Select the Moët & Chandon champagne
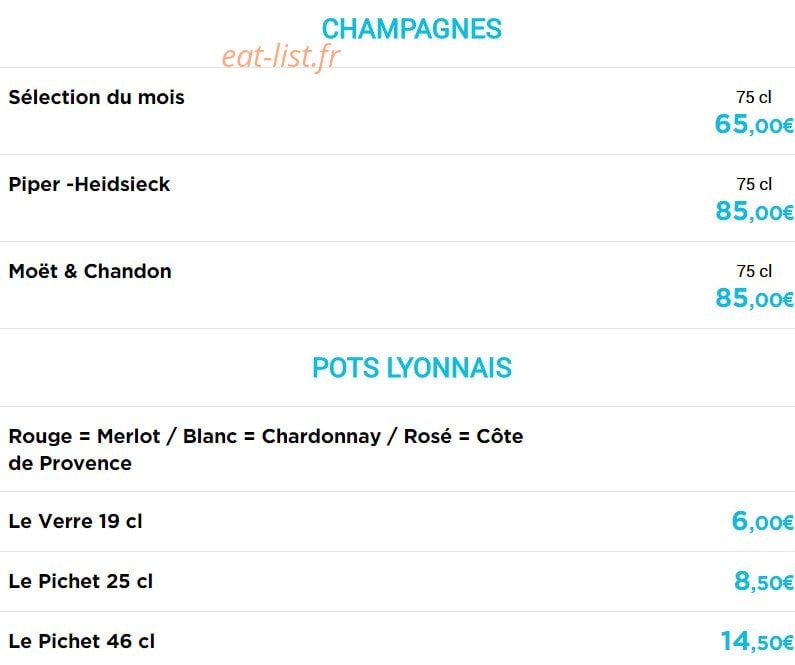This screenshot has width=795, height=665. click(90, 271)
